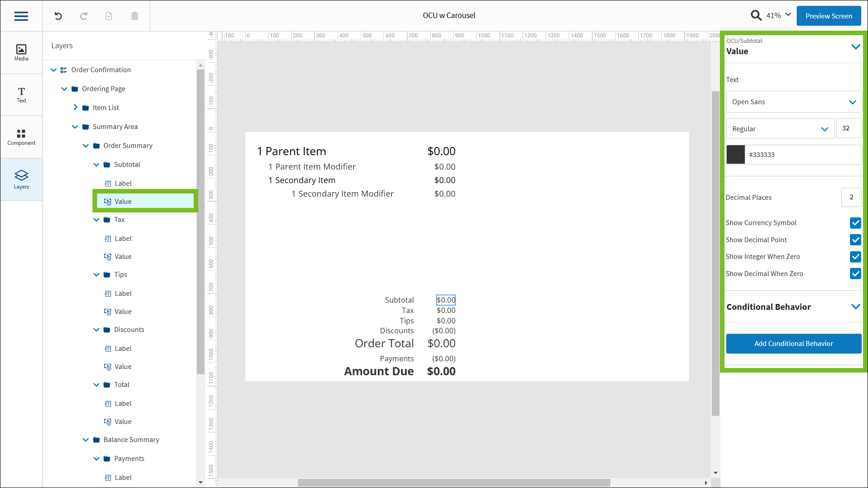Select the Text tool
868x488 pixels.
(21, 95)
